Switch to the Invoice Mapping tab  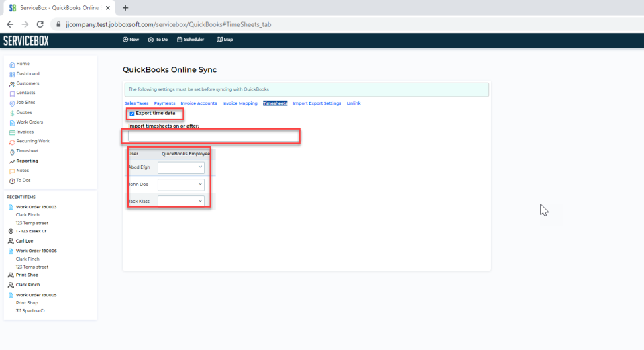pyautogui.click(x=240, y=103)
